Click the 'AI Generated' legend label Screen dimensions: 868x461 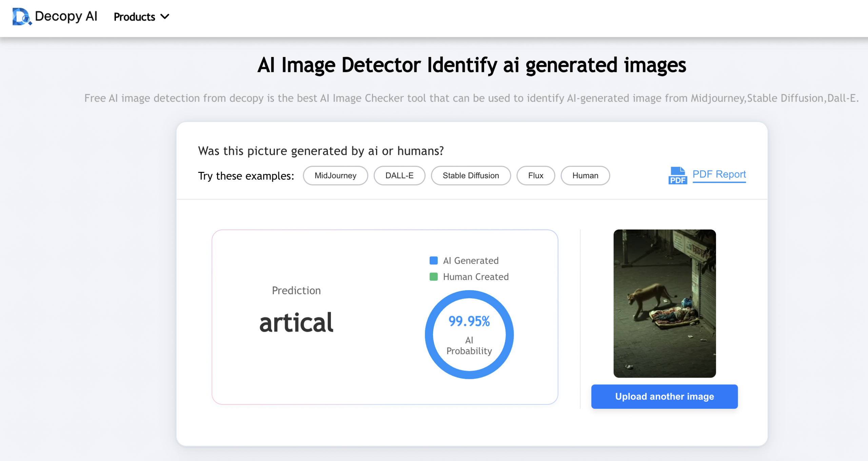pyautogui.click(x=471, y=261)
